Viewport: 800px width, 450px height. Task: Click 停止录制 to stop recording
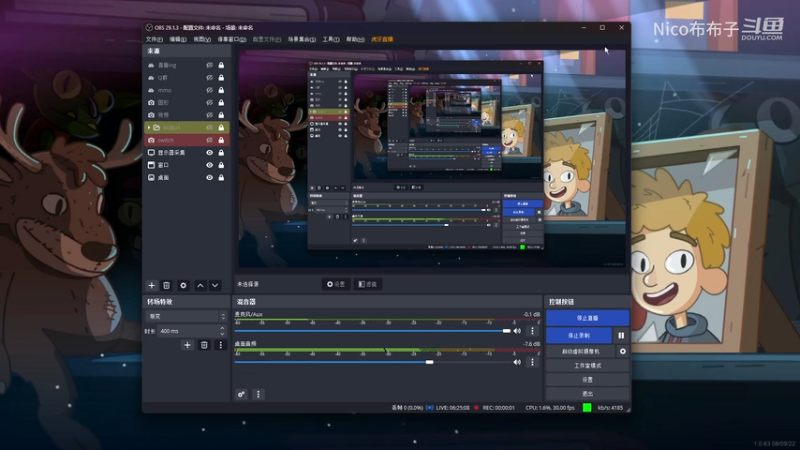579,335
